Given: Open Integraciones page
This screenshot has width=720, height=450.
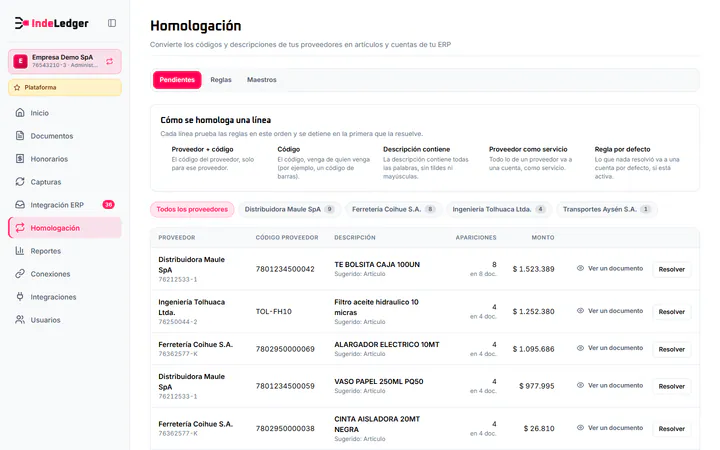Looking at the screenshot, I should click(x=65, y=297).
